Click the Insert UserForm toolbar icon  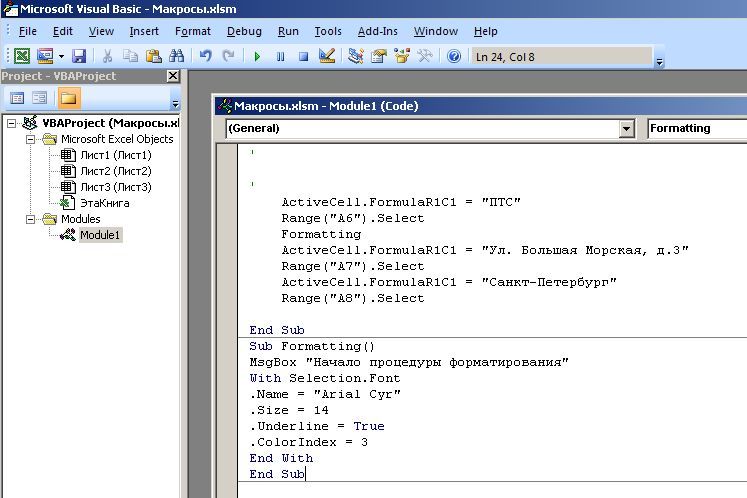click(x=45, y=56)
